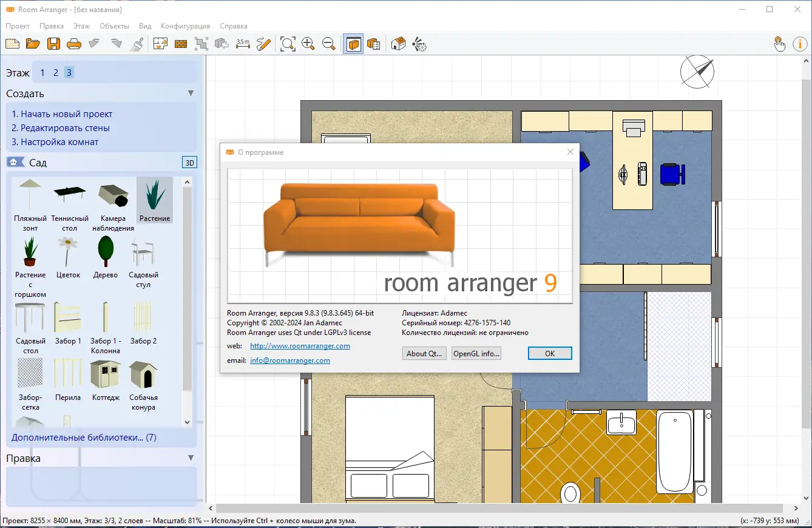Click the zoom to fit magnifier icon
Viewport: 812px width, 528px height.
click(x=288, y=44)
